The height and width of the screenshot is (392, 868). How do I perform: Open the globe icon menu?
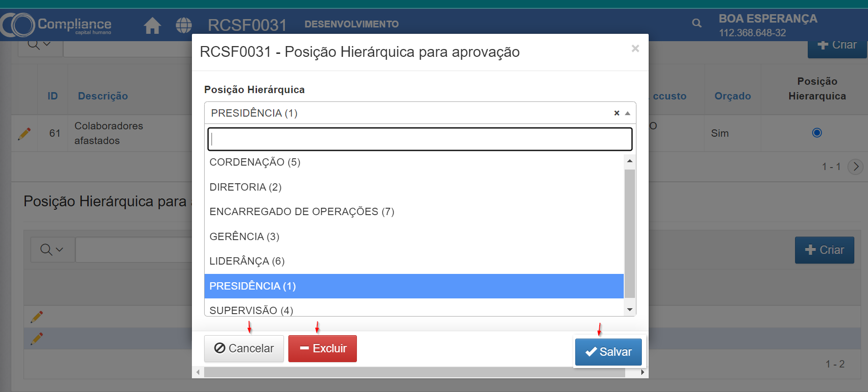pos(184,25)
